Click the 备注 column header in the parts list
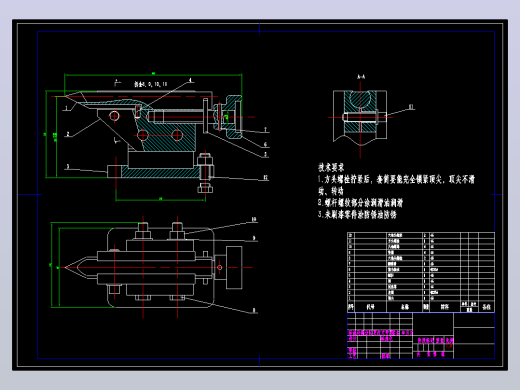This screenshot has height=390, width=520. (x=486, y=307)
